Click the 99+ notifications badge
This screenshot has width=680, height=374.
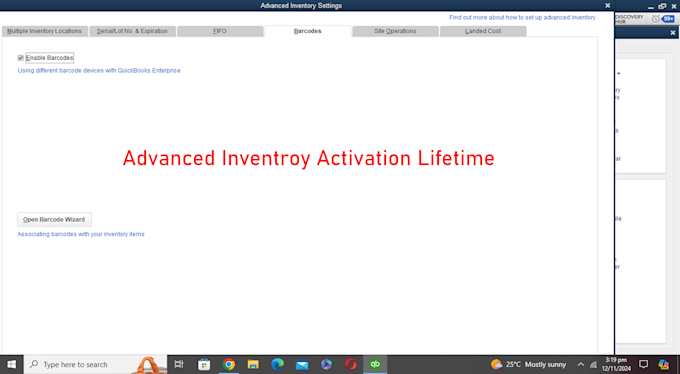tap(668, 19)
